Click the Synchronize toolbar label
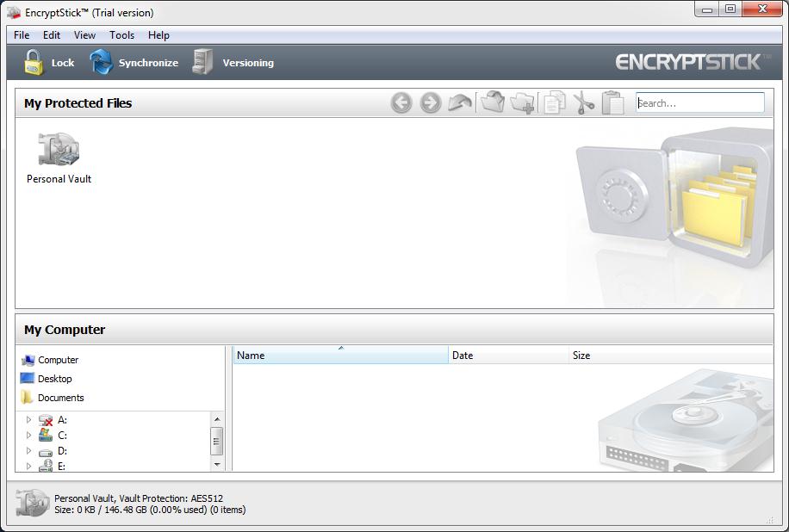The width and height of the screenshot is (789, 532). pos(148,63)
